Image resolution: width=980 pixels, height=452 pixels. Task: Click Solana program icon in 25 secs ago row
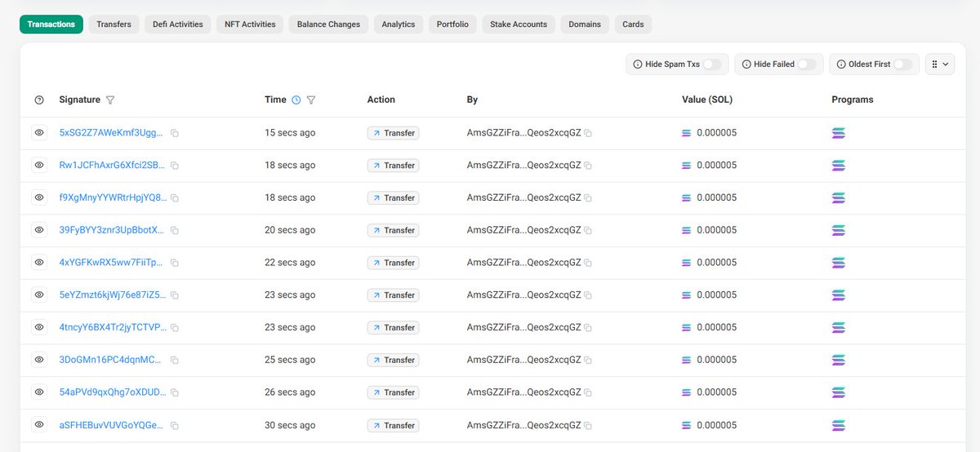coord(839,360)
